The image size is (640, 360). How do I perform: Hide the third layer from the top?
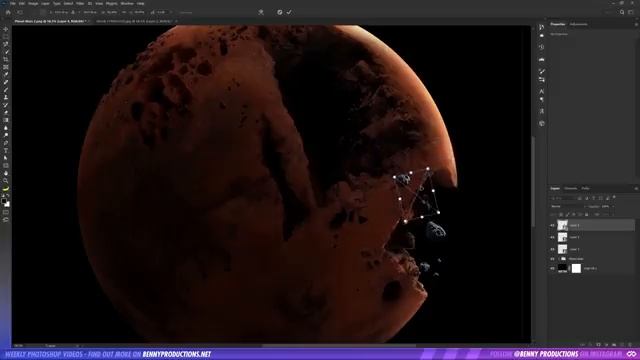pyautogui.click(x=552, y=249)
